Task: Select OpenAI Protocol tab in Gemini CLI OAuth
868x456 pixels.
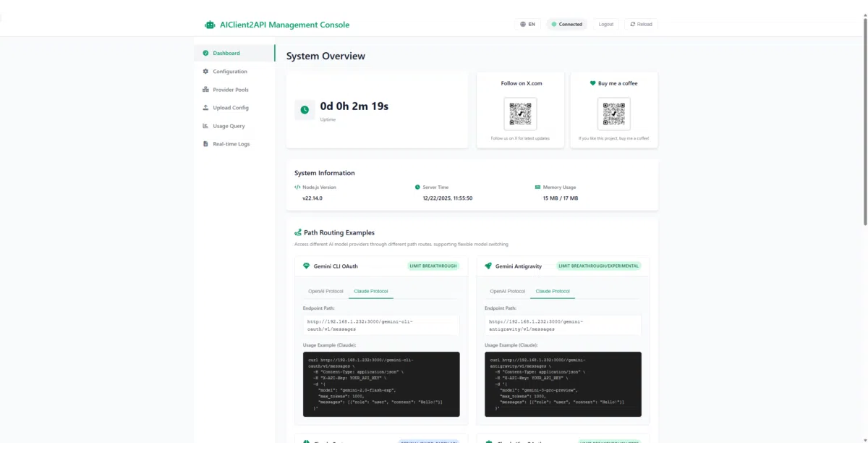Action: tap(325, 291)
